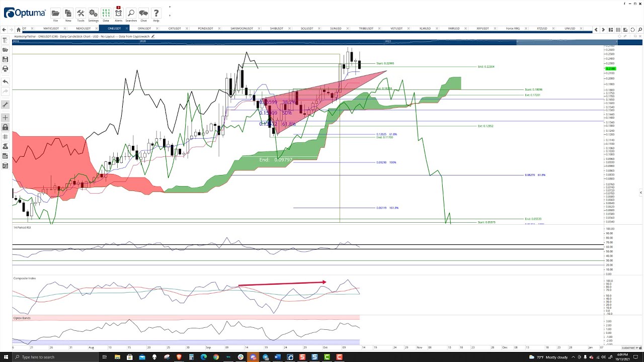This screenshot has width=644, height=362.
Task: Switch to the ORNUSDT tab
Action: tap(144, 29)
